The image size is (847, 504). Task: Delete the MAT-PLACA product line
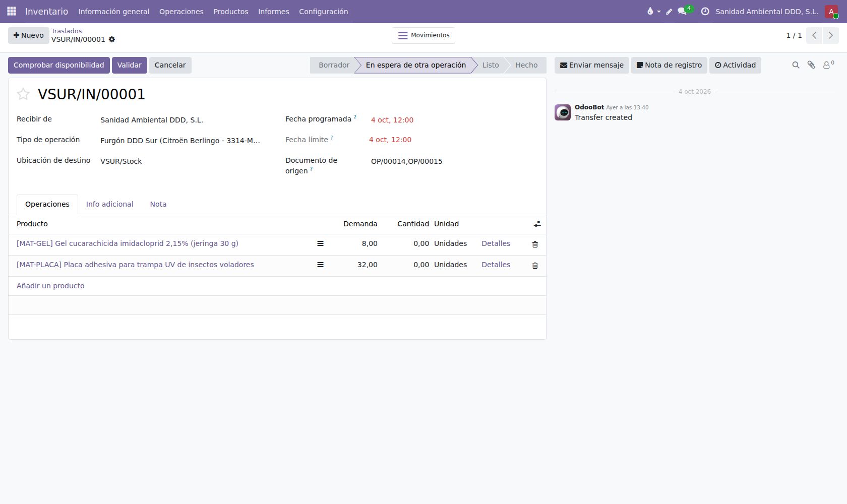click(x=535, y=266)
